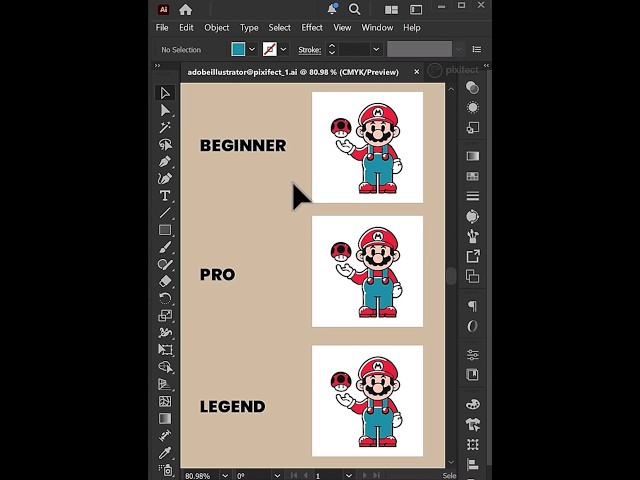Viewport: 640px width, 480px height.
Task: Open the rotation angle dropdown
Action: (x=277, y=476)
